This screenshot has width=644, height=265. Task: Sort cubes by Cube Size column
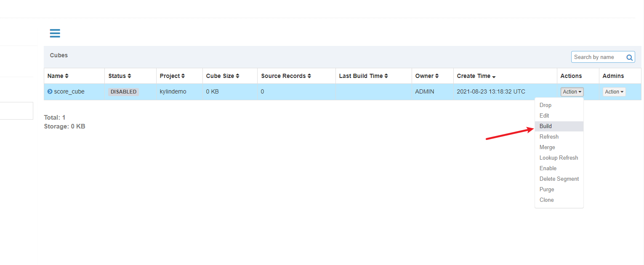pyautogui.click(x=223, y=76)
